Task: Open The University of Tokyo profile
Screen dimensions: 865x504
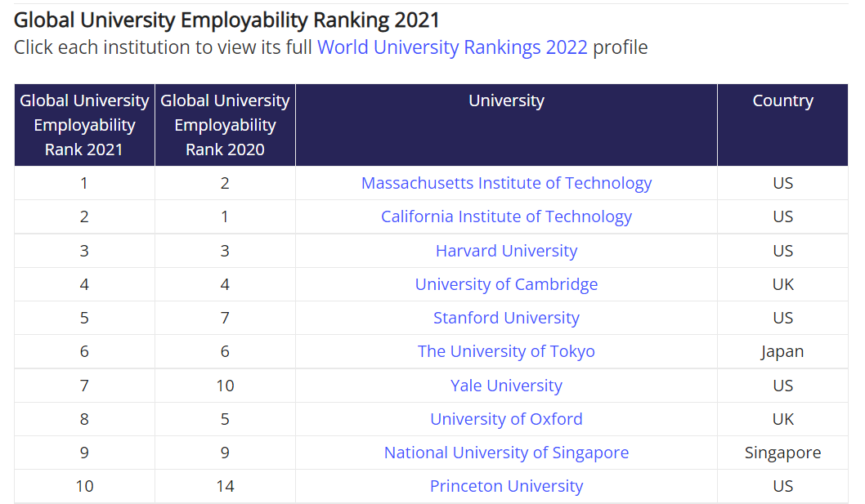Action: click(506, 351)
